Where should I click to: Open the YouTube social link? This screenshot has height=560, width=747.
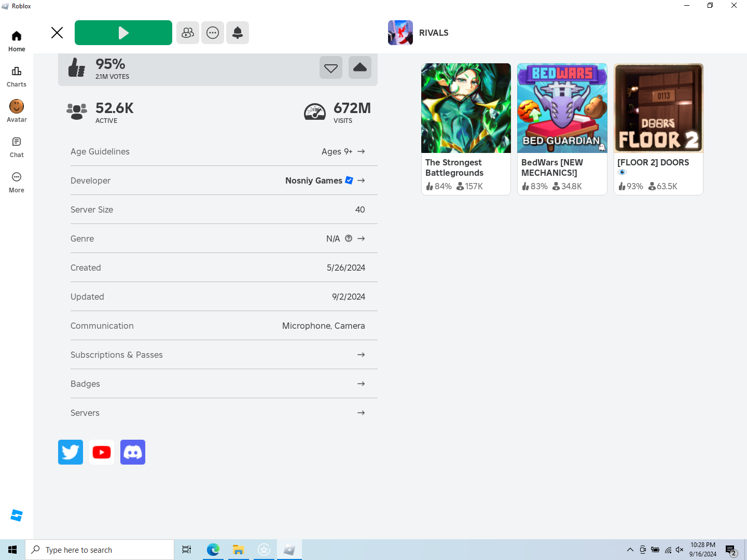102,452
